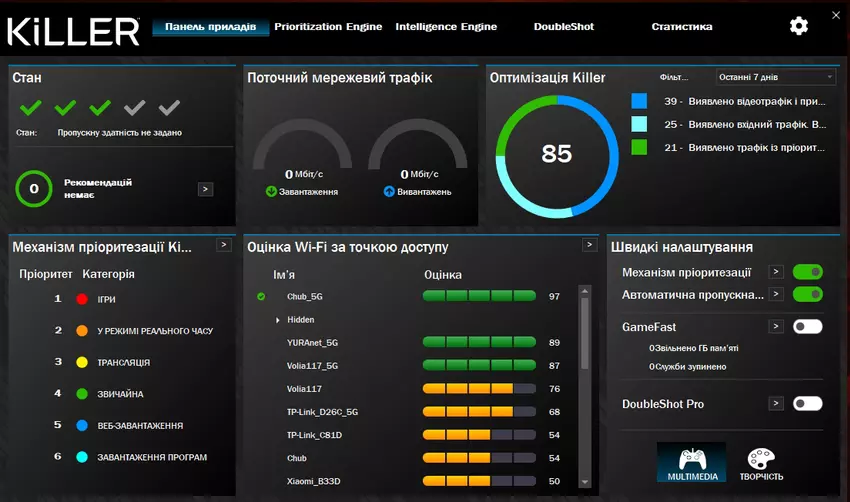Click the Killer logo

[x=74, y=30]
